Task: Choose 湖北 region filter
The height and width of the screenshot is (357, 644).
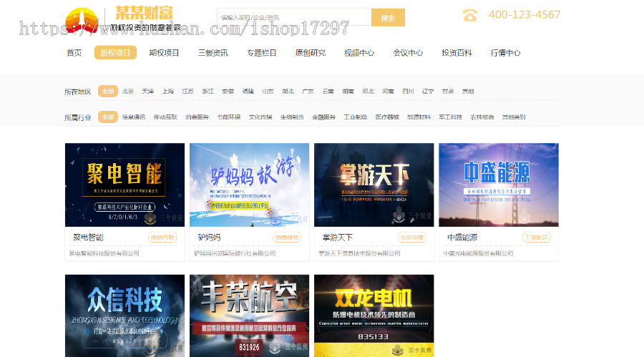Action: [288, 91]
